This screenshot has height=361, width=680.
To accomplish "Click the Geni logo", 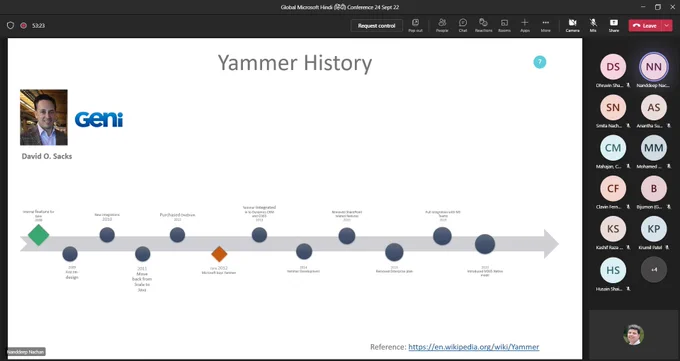I will click(x=99, y=119).
